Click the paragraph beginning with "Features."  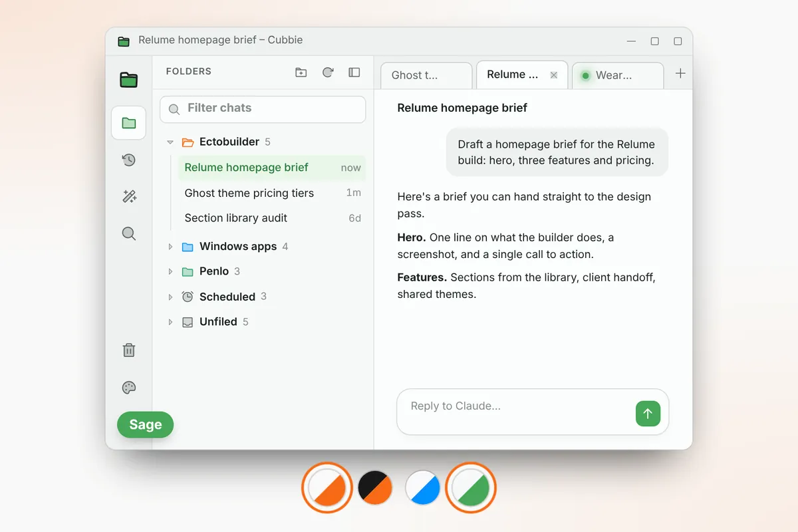point(527,286)
